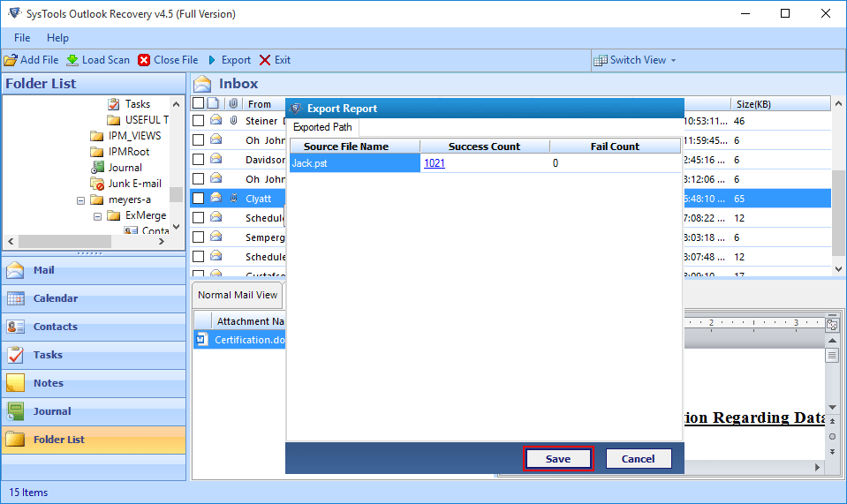Click the Success Count column header
847x504 pixels.
(485, 147)
